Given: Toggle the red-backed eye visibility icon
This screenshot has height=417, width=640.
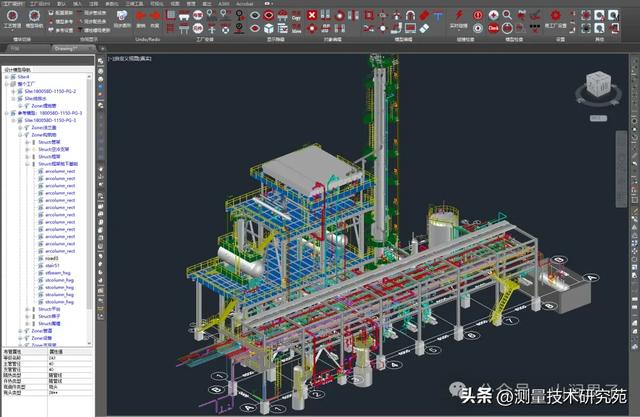Looking at the screenshot, I should pyautogui.click(x=268, y=16).
